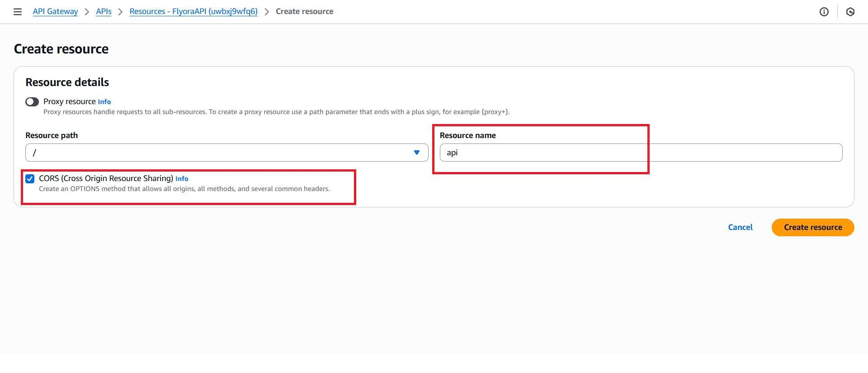868x373 pixels.
Task: Expand the Resource path blue dropdown arrow
Action: (x=416, y=153)
